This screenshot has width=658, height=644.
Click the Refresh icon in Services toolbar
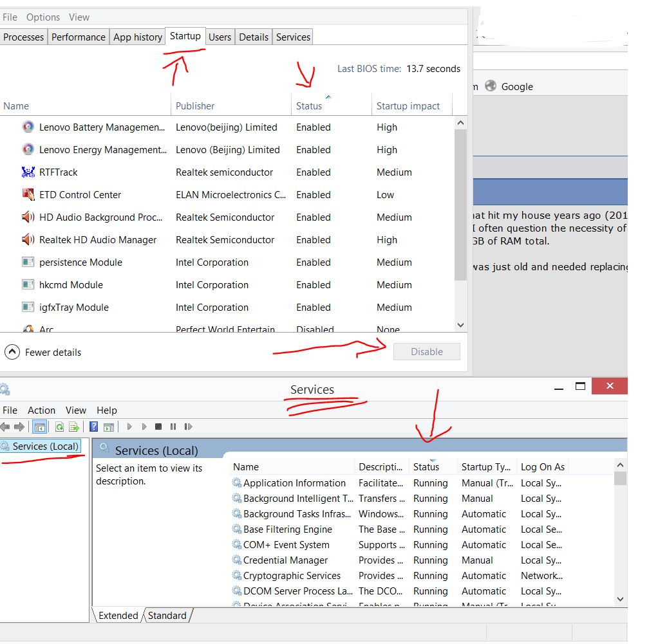click(x=60, y=427)
